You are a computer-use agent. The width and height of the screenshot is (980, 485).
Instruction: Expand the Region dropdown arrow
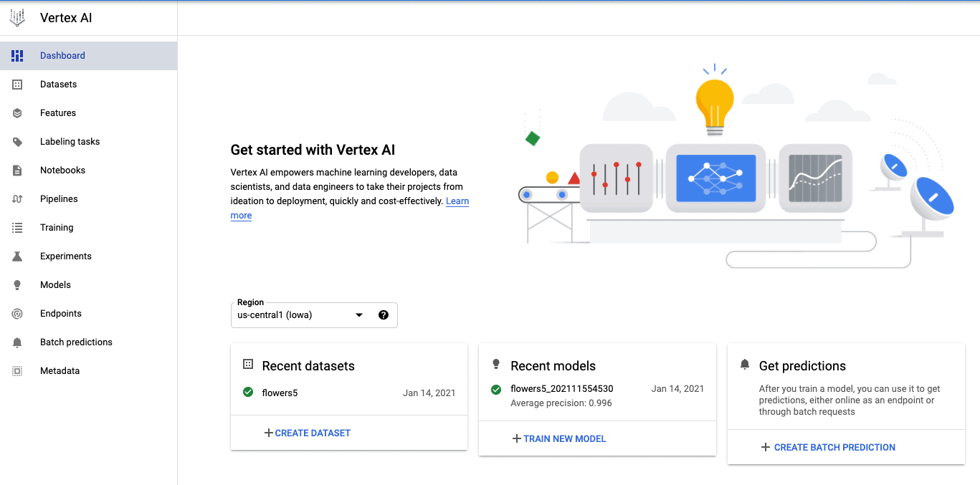[360, 315]
